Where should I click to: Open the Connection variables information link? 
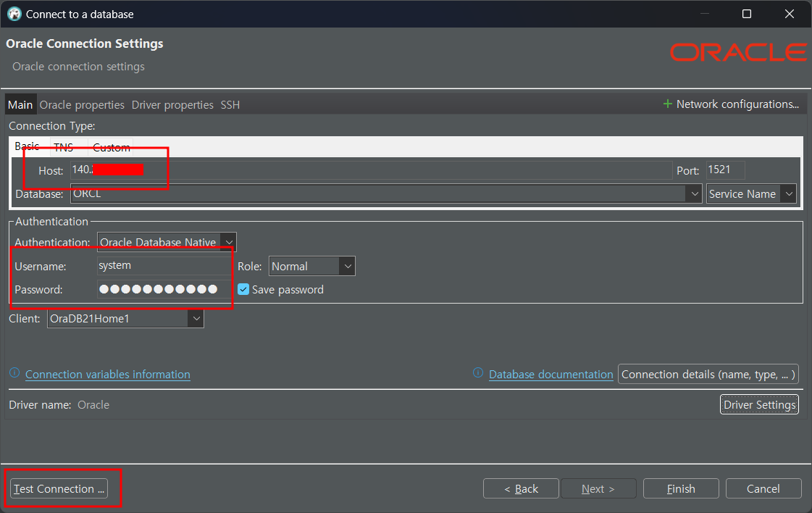pyautogui.click(x=108, y=374)
